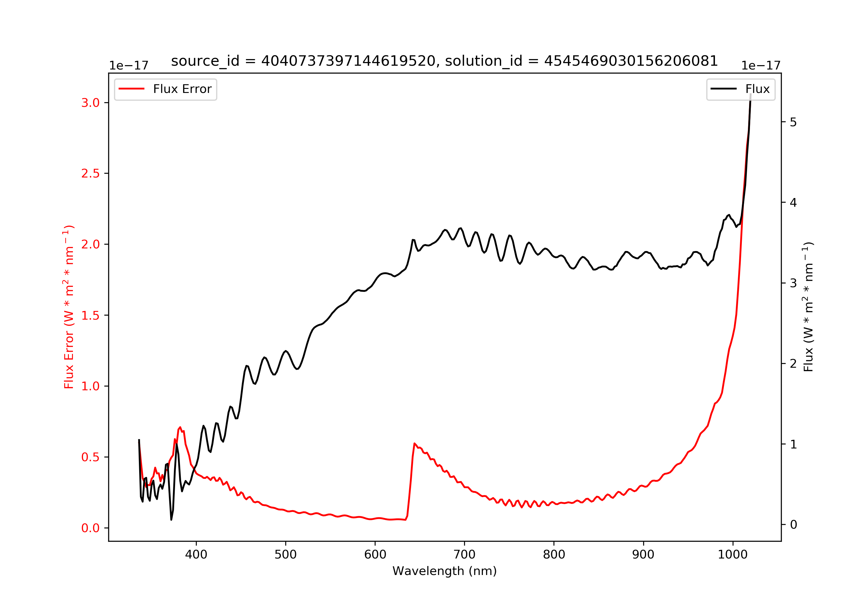Click the plot title with source_id
This screenshot has width=868, height=608.
pyautogui.click(x=445, y=61)
